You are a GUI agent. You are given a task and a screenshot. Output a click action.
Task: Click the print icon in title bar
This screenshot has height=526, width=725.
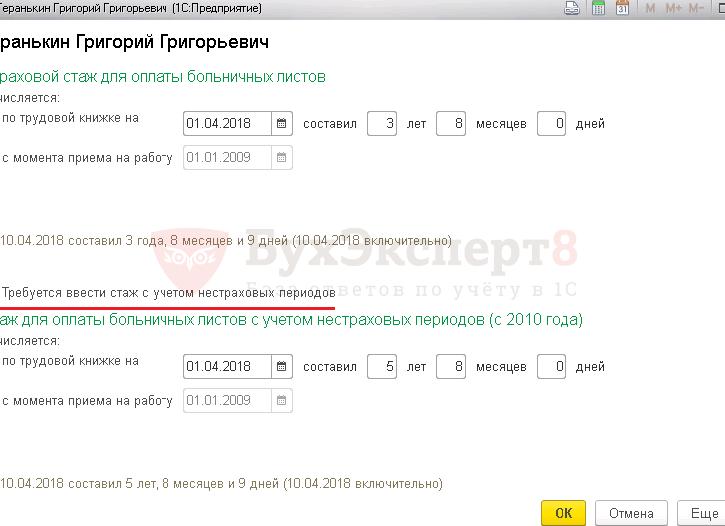point(572,8)
